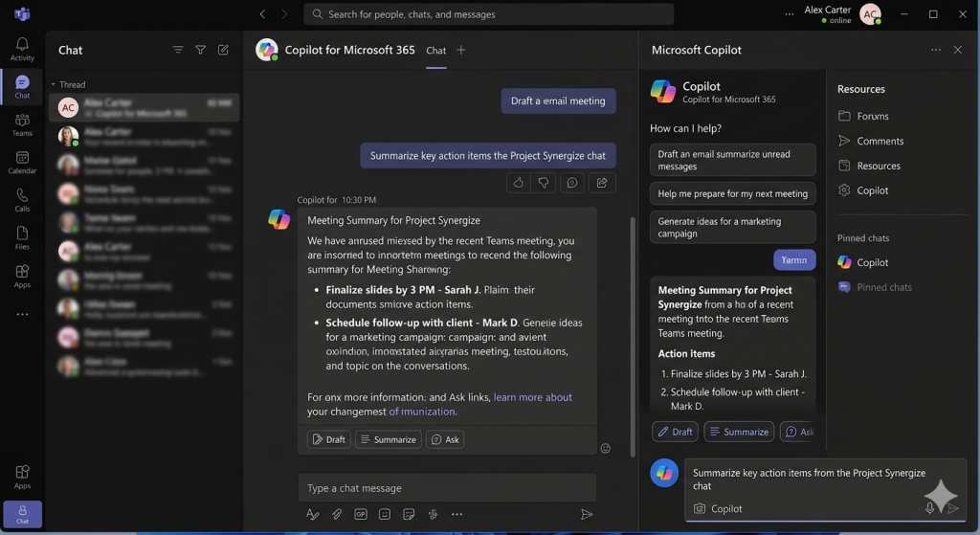Click the main chat vertical scrollbar

pyautogui.click(x=633, y=338)
